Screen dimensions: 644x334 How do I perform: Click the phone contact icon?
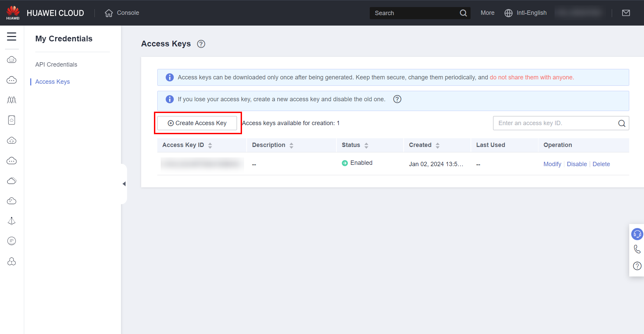637,249
